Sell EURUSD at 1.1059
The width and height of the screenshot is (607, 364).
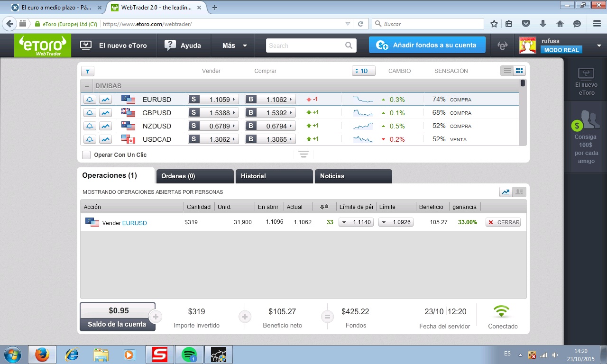click(212, 100)
